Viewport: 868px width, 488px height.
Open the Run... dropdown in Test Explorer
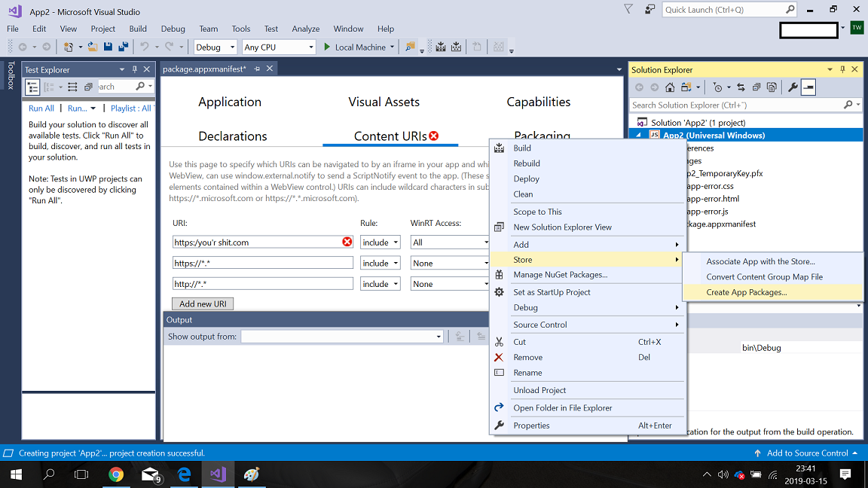(93, 108)
